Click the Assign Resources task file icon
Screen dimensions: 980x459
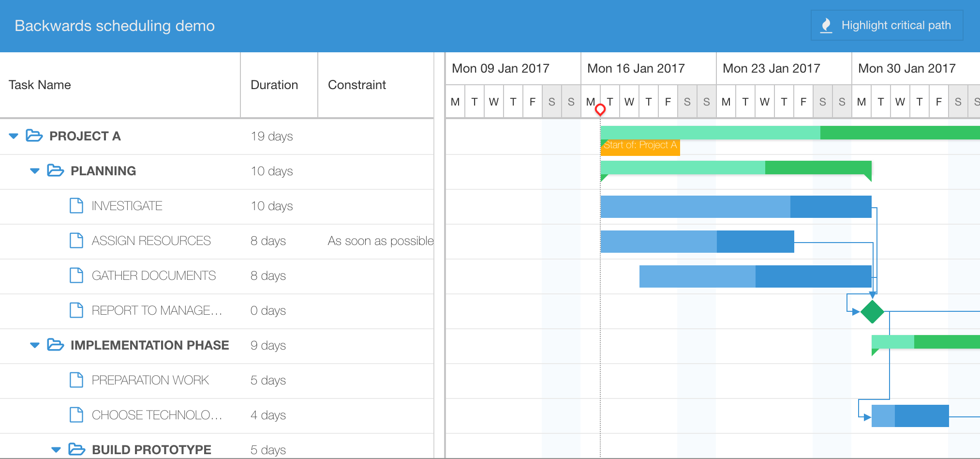76,241
